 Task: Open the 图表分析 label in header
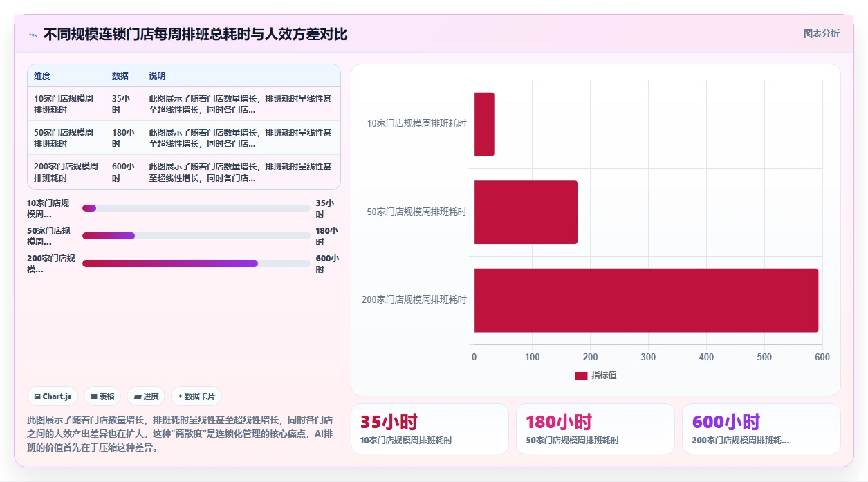tap(821, 33)
